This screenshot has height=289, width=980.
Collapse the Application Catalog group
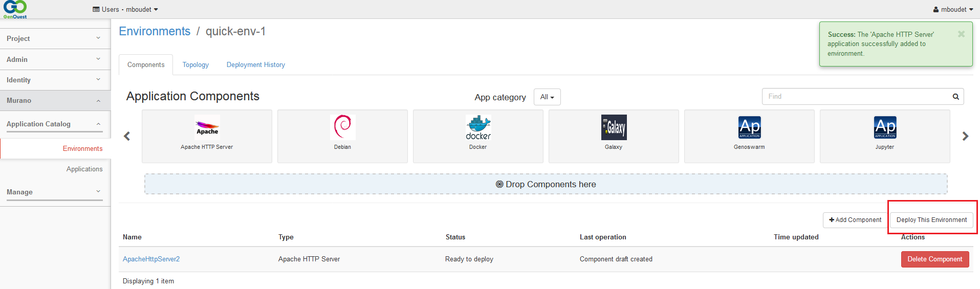tap(54, 124)
